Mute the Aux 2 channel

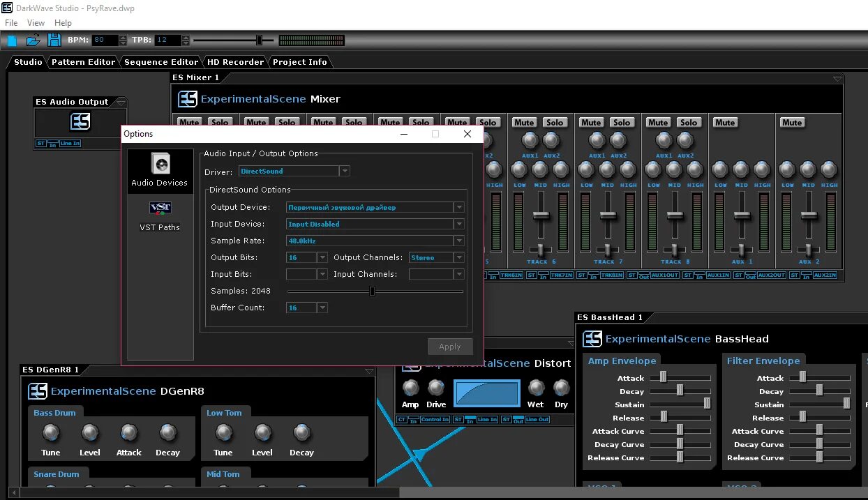[792, 122]
